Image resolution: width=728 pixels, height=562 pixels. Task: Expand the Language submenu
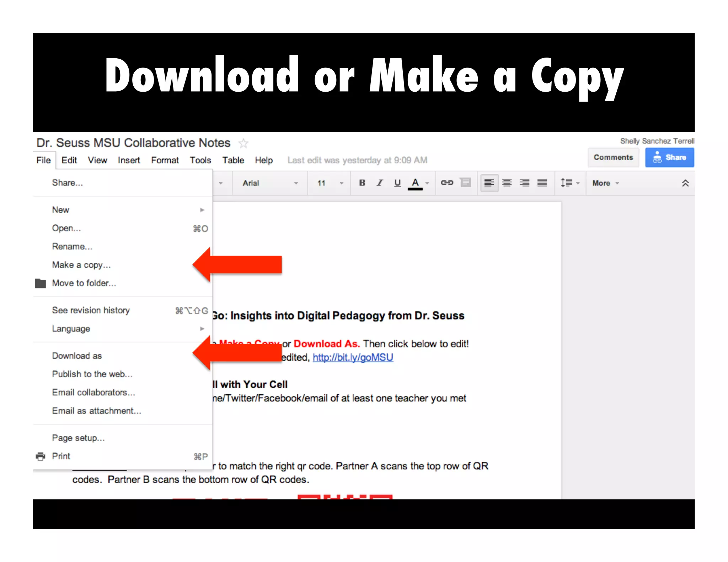point(123,329)
